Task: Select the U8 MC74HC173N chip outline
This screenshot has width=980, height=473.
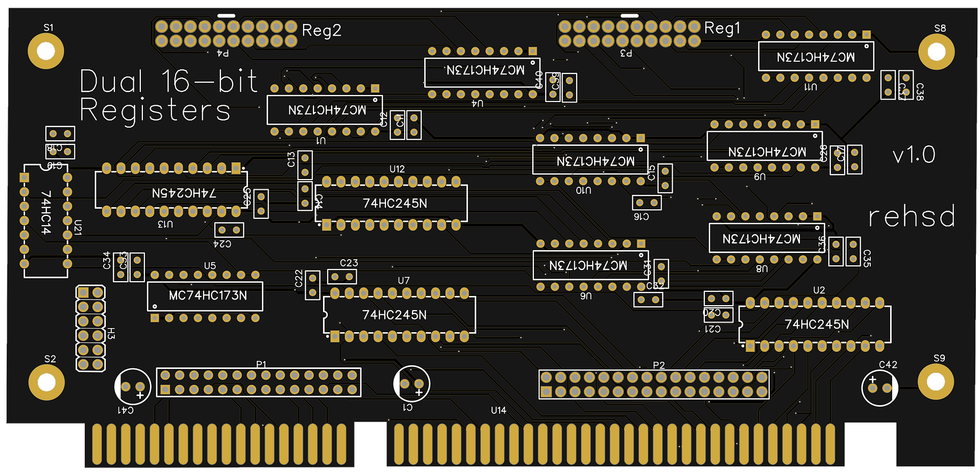Action: pyautogui.click(x=767, y=238)
